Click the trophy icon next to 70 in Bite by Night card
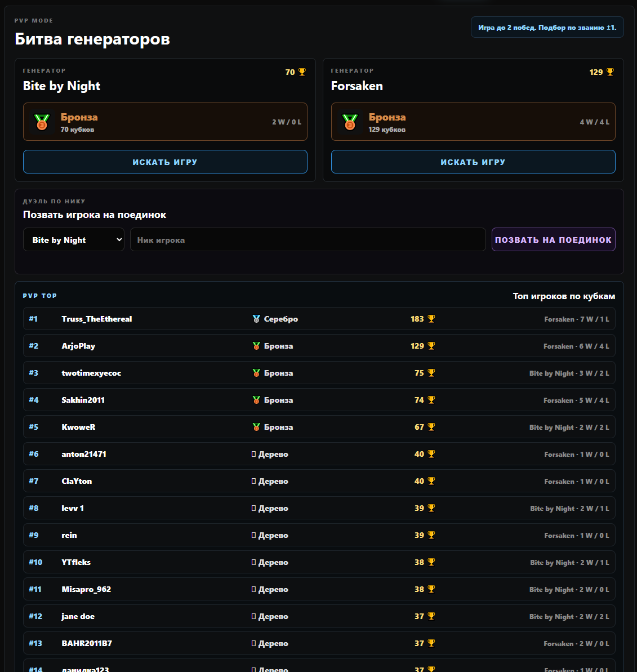 (302, 72)
